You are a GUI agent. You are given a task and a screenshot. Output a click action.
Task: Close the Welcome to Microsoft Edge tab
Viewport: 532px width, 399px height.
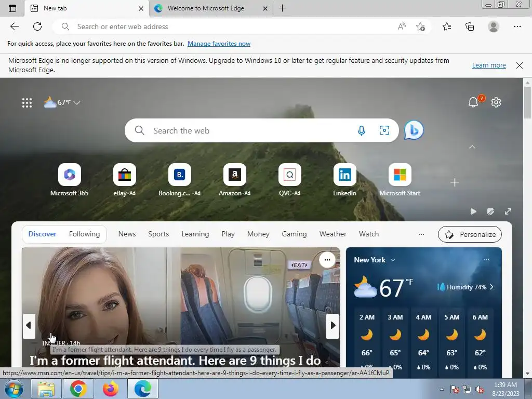265,8
